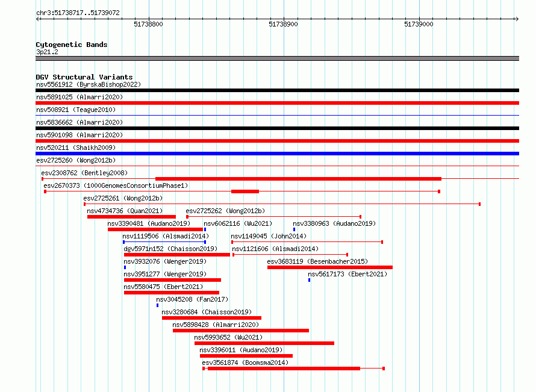Click nsv3396011 (Audano2019) label

pos(241,350)
